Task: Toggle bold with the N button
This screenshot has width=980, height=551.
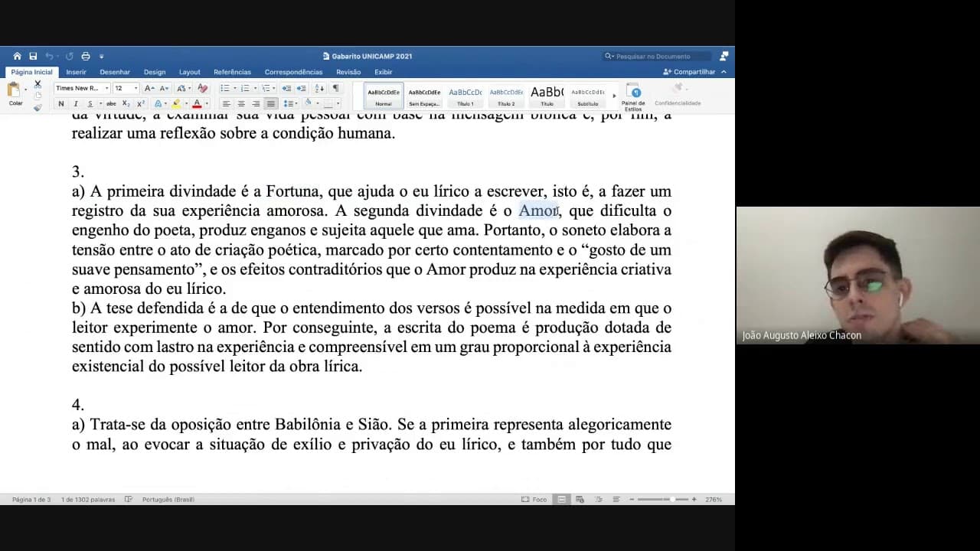Action: 61,103
